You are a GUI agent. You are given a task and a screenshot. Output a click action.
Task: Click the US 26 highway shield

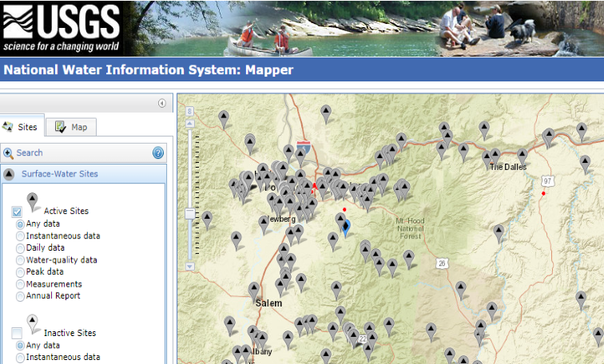coord(443,263)
